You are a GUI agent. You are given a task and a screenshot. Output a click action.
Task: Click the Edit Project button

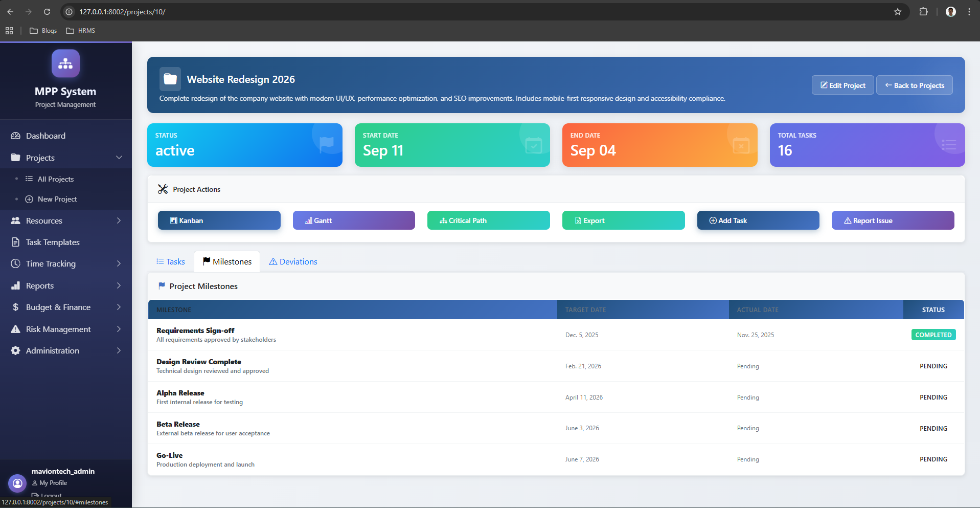click(x=842, y=85)
